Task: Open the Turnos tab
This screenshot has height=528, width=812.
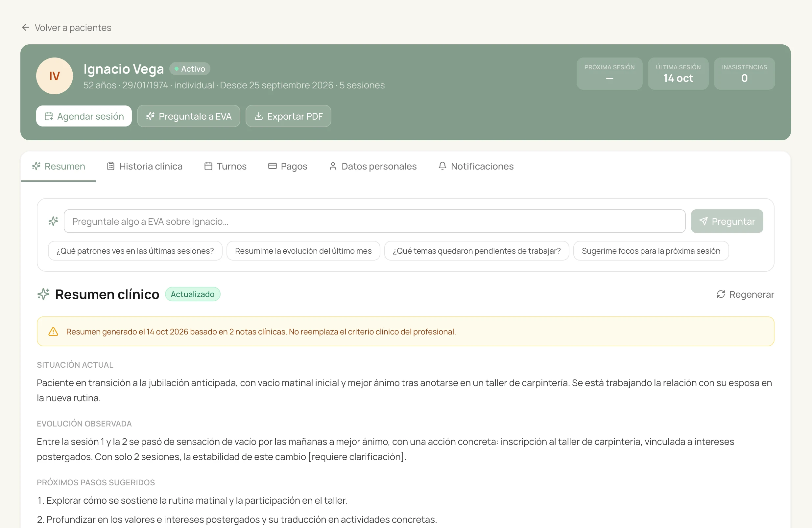Action: (x=226, y=166)
